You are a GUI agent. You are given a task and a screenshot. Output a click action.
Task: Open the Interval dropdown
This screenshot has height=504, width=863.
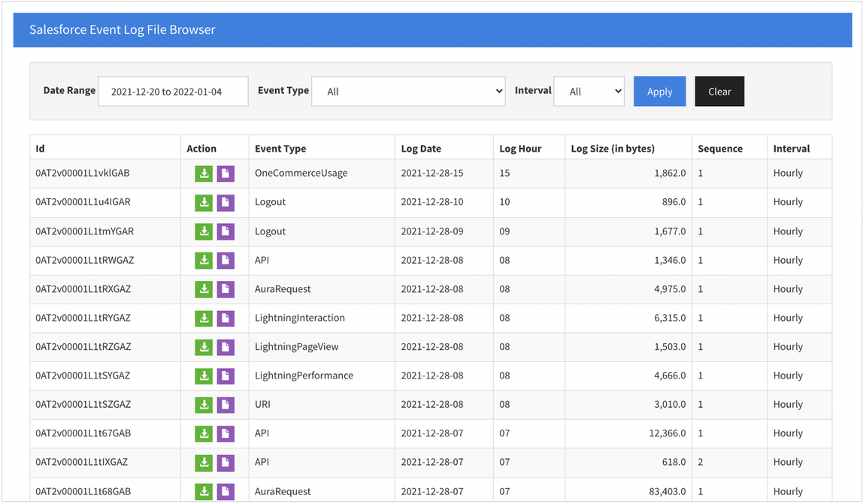pyautogui.click(x=589, y=92)
